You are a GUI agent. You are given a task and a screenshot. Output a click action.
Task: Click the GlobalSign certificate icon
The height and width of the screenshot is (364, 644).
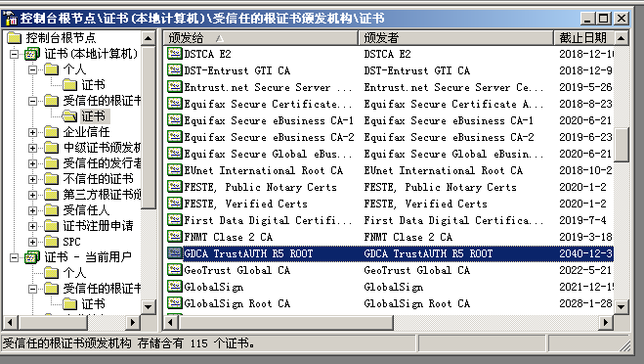pos(175,287)
